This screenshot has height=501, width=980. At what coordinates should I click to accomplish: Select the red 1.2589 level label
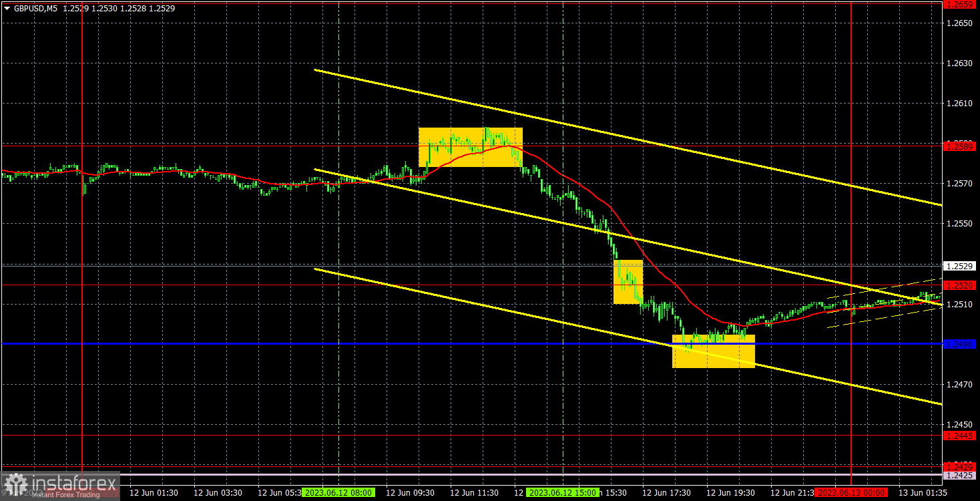(961, 145)
